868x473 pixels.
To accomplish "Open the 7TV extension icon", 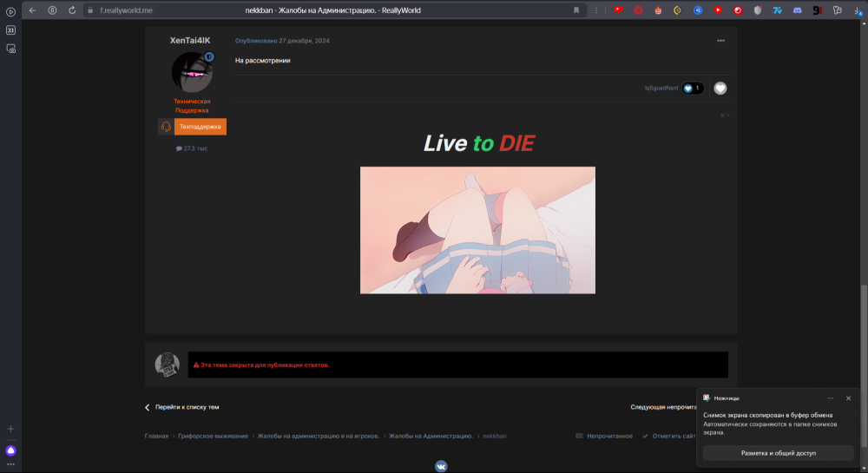I will click(x=777, y=10).
